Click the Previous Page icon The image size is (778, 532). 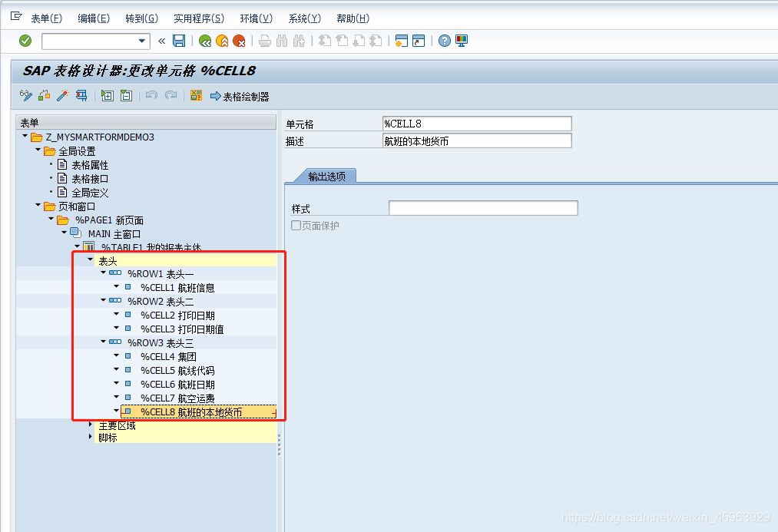point(342,41)
